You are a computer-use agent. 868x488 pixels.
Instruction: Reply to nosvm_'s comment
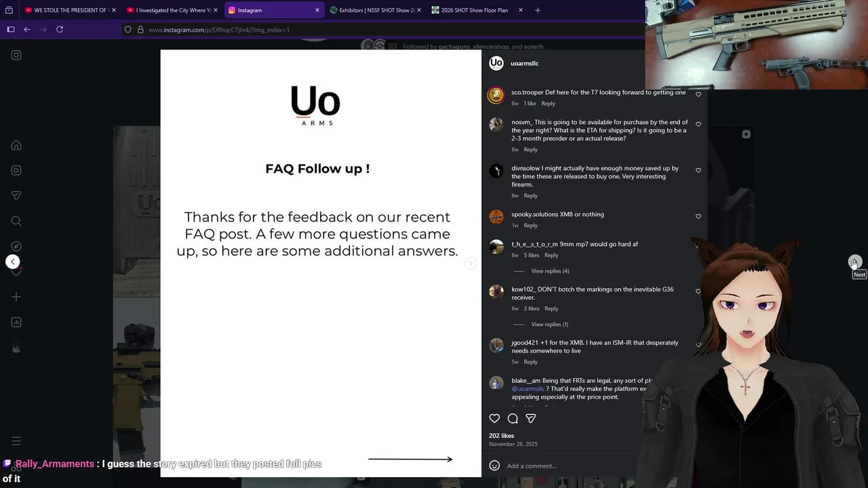(530, 150)
